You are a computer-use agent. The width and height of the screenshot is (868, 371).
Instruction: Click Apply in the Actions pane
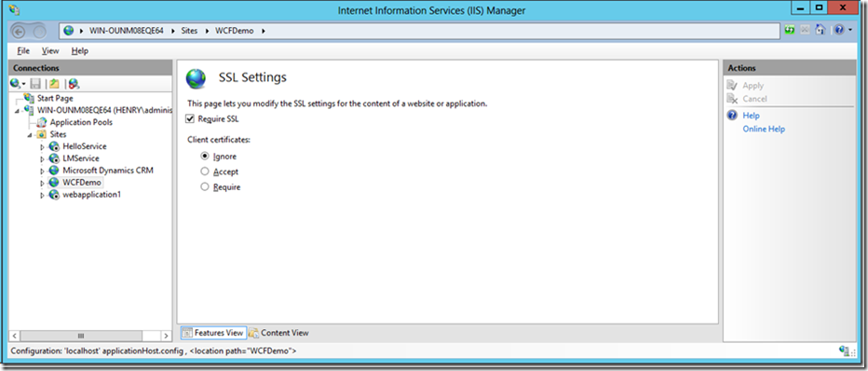tap(753, 86)
